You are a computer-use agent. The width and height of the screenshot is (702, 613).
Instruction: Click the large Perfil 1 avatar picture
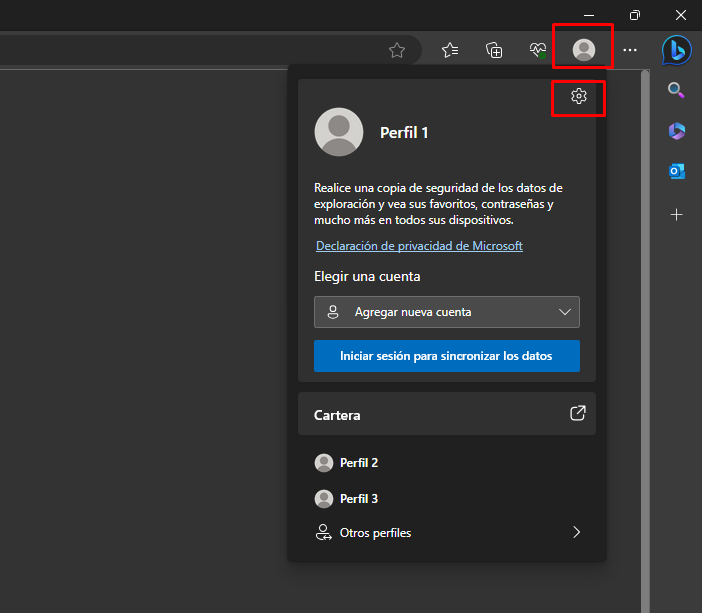pos(339,132)
